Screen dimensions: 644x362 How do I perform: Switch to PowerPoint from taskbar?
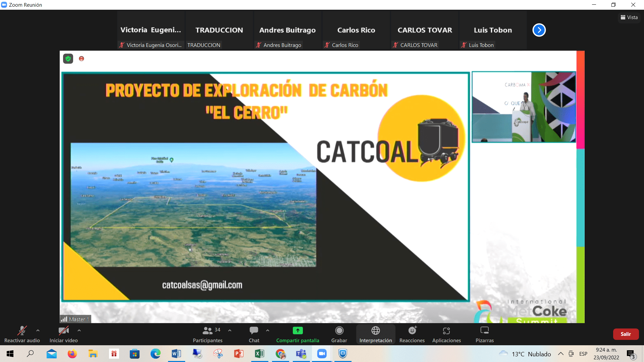238,354
